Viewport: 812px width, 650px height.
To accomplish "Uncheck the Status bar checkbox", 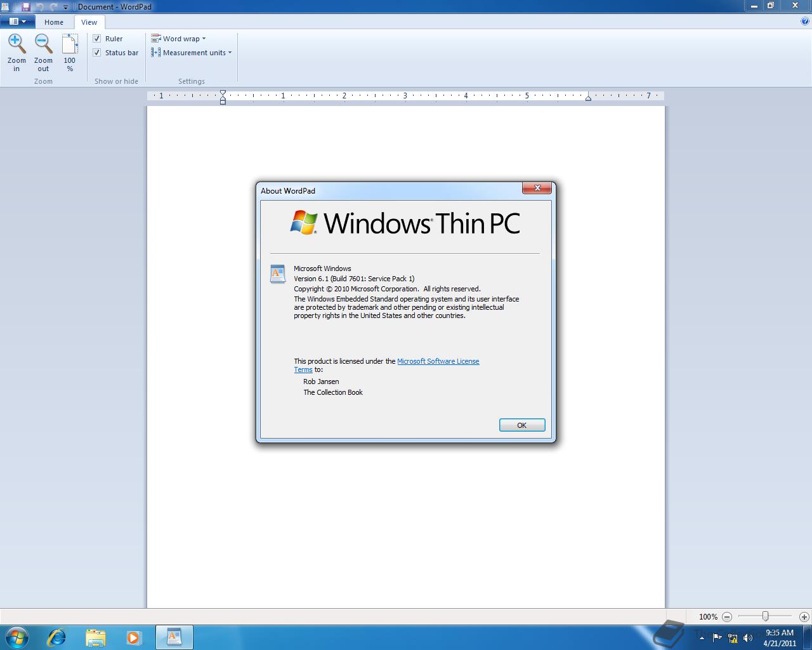I will coord(97,53).
